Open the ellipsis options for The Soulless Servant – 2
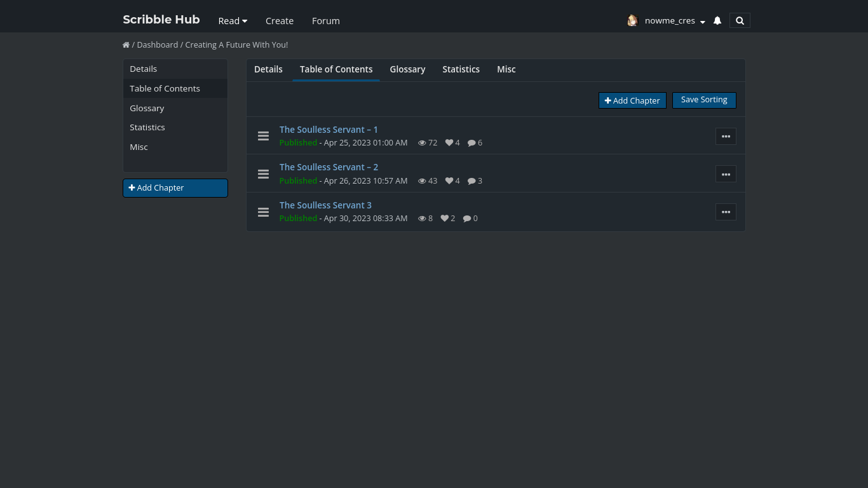This screenshot has width=868, height=488. tap(726, 173)
